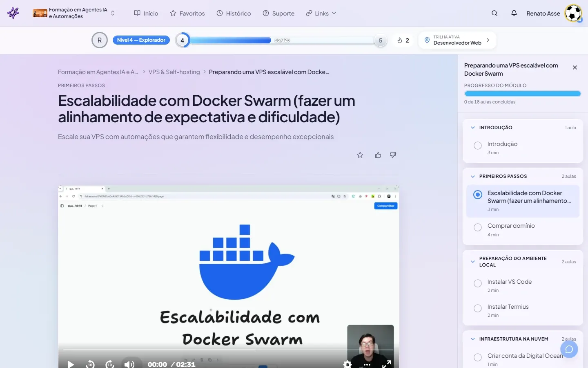Open the notifications bell

coord(514,13)
